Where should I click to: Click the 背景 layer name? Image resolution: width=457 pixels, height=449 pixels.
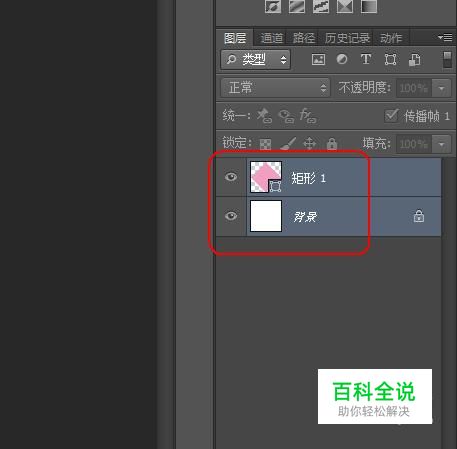tap(305, 217)
